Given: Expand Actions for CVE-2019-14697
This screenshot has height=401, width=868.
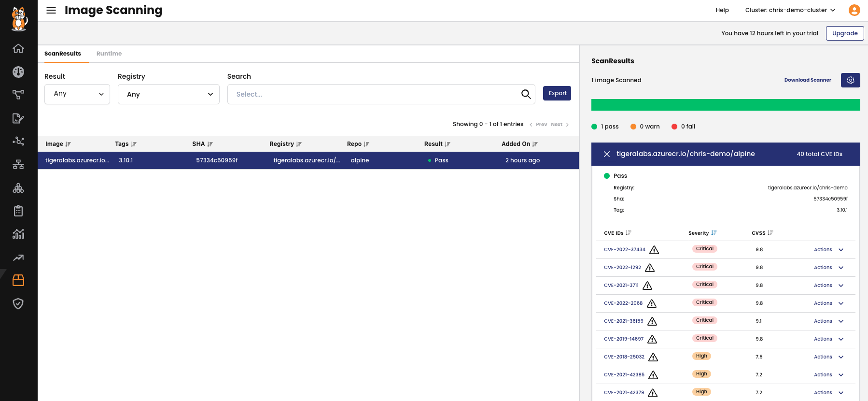Looking at the screenshot, I should 828,339.
